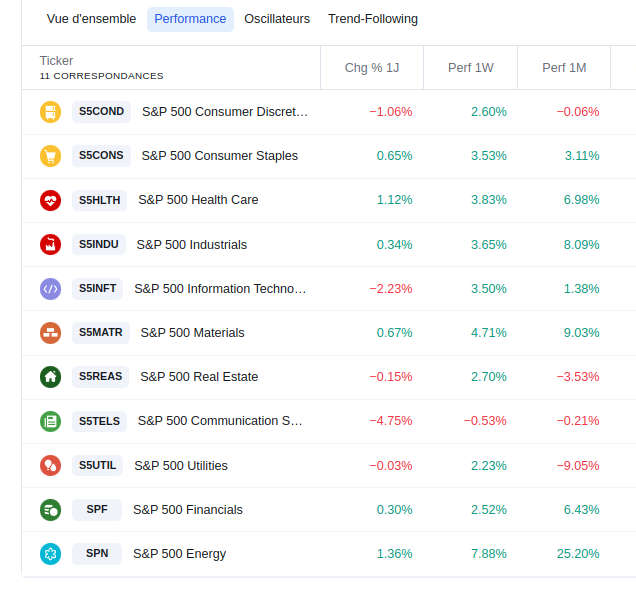Click the Industrials factory sector icon
The image size is (636, 601).
[x=50, y=244]
